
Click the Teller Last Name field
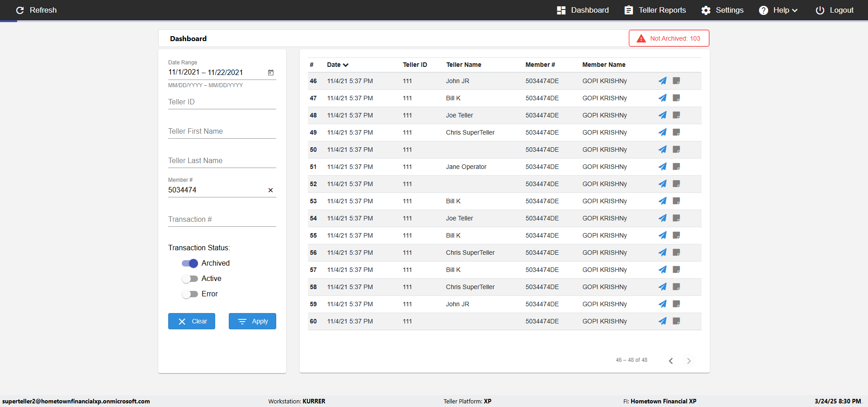point(222,161)
